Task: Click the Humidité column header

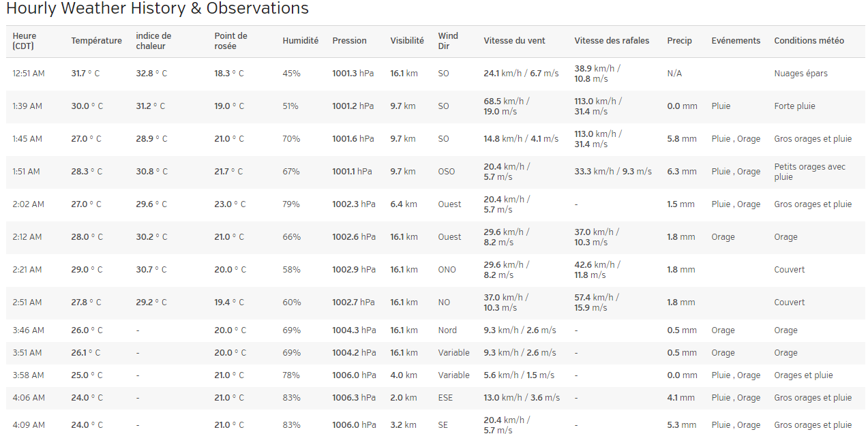Action: click(x=300, y=41)
